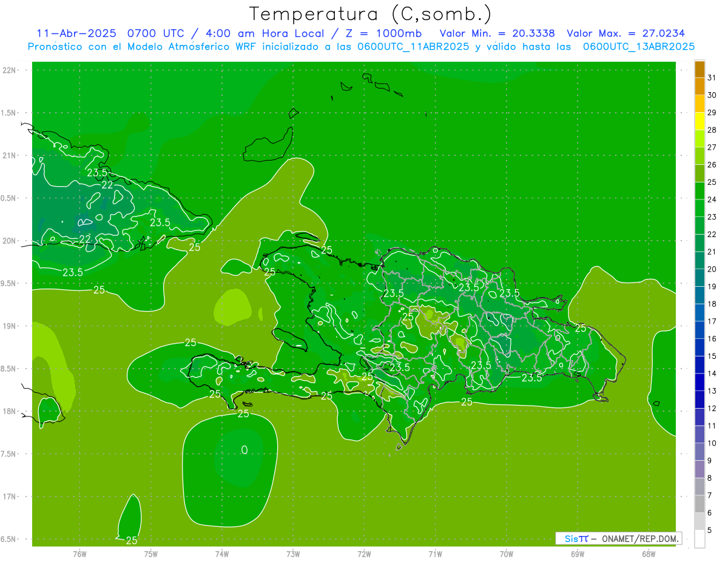Select the '11-Abr-2025' date text
Screen dimensions: 728x562
(x=76, y=33)
